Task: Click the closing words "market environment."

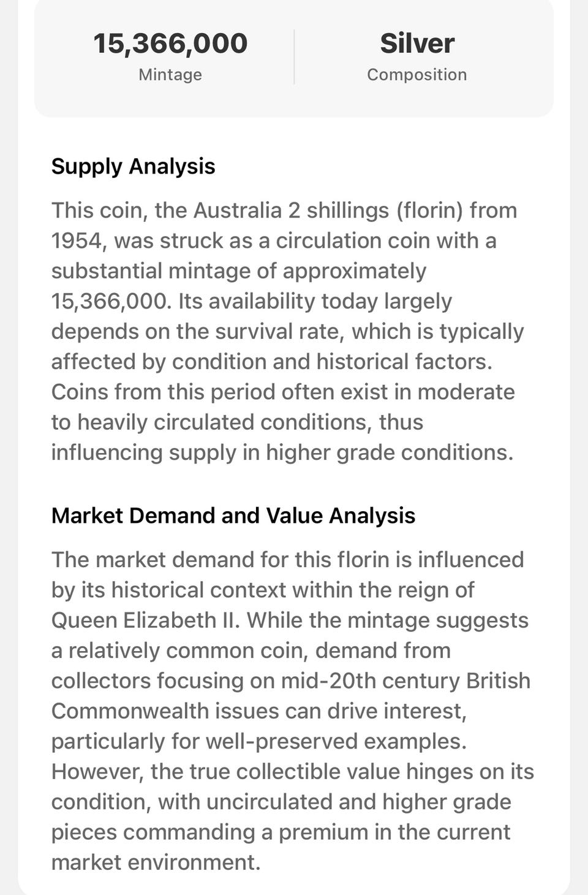Action: tap(156, 863)
